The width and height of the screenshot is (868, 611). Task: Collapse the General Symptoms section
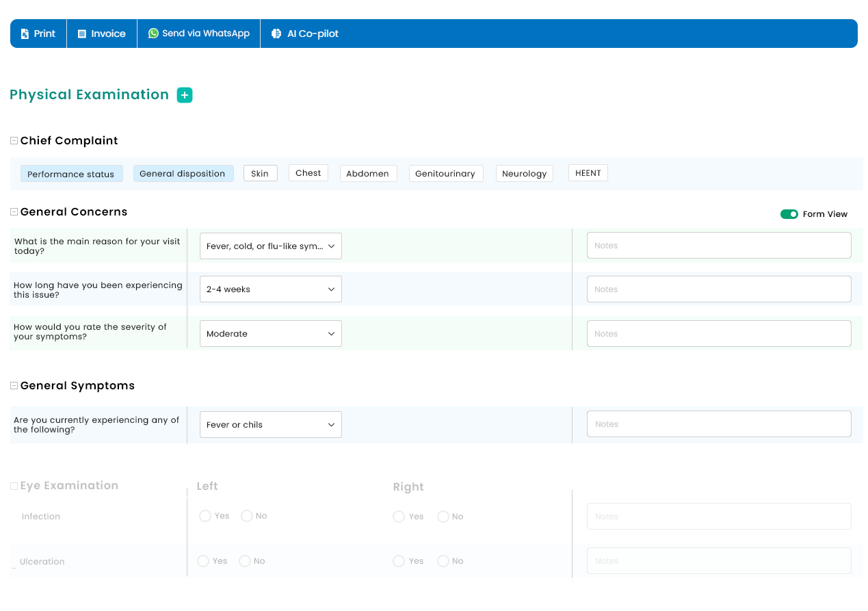click(x=14, y=386)
